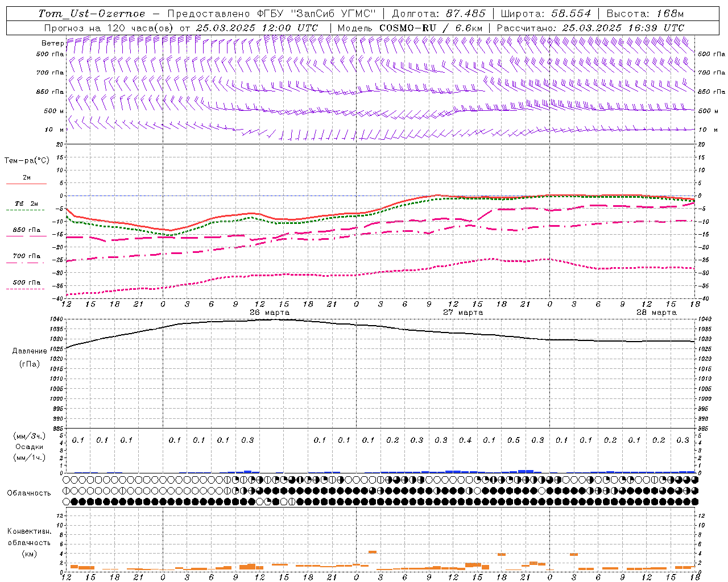The width and height of the screenshot is (728, 582).
Task: Click the '10 м' wind level label on the left
Action: 55,130
